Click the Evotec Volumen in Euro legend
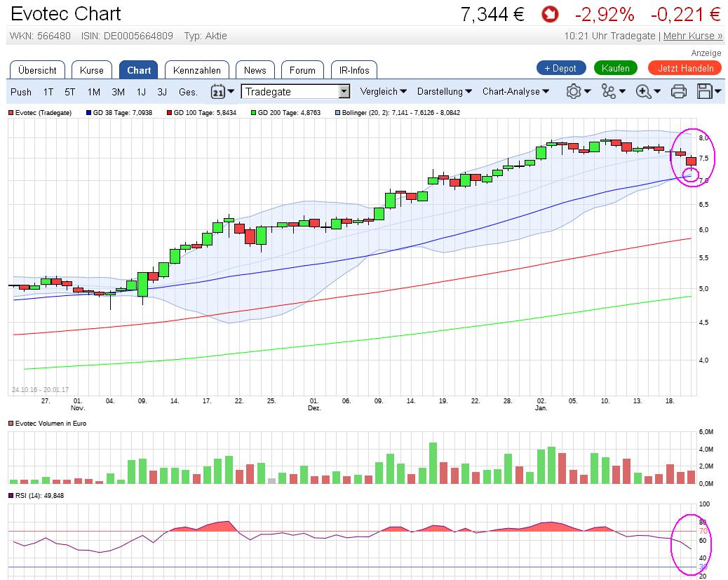728x580 pixels. (x=48, y=423)
